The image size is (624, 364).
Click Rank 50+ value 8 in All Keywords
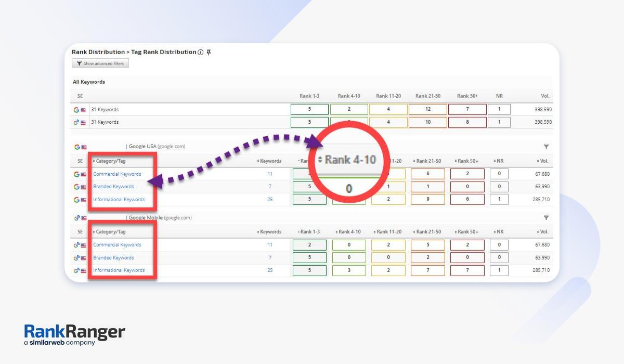(x=467, y=122)
